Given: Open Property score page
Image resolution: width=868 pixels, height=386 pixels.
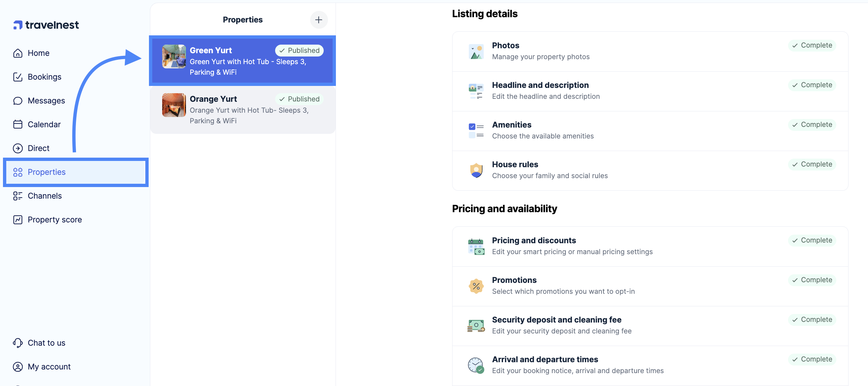Looking at the screenshot, I should (54, 220).
